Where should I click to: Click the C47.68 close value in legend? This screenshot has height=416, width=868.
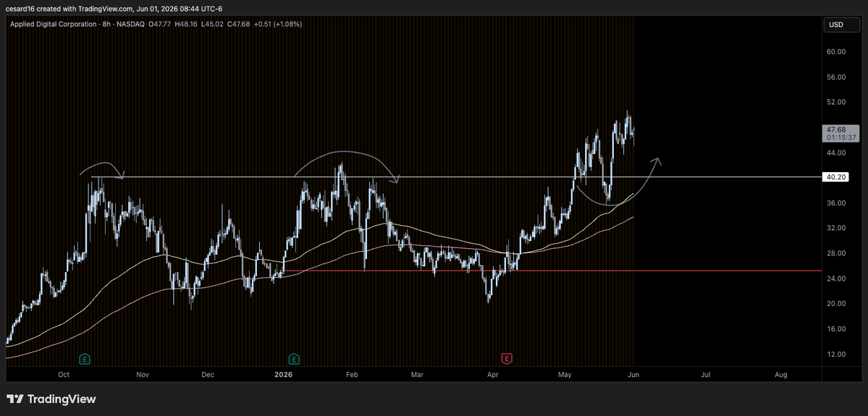[x=239, y=25]
